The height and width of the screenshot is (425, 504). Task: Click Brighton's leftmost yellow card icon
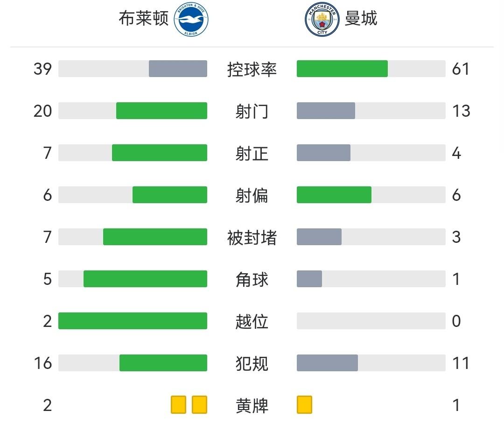[178, 405]
